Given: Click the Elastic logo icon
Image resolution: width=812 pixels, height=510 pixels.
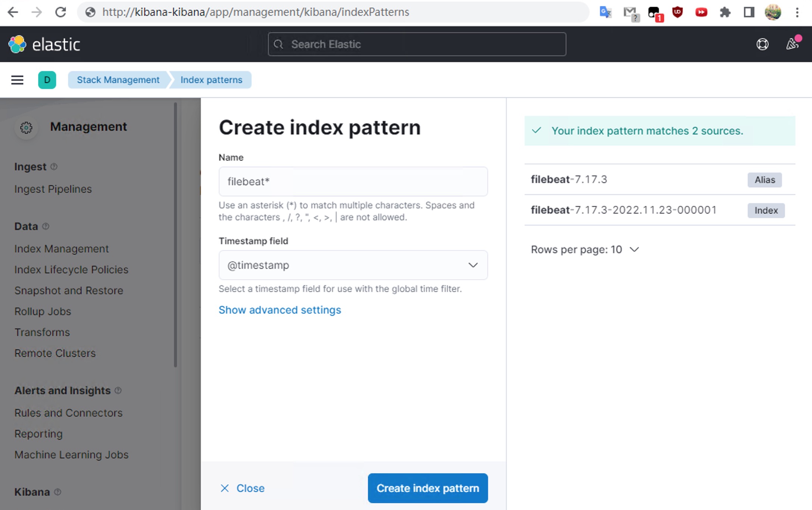Looking at the screenshot, I should click(17, 44).
